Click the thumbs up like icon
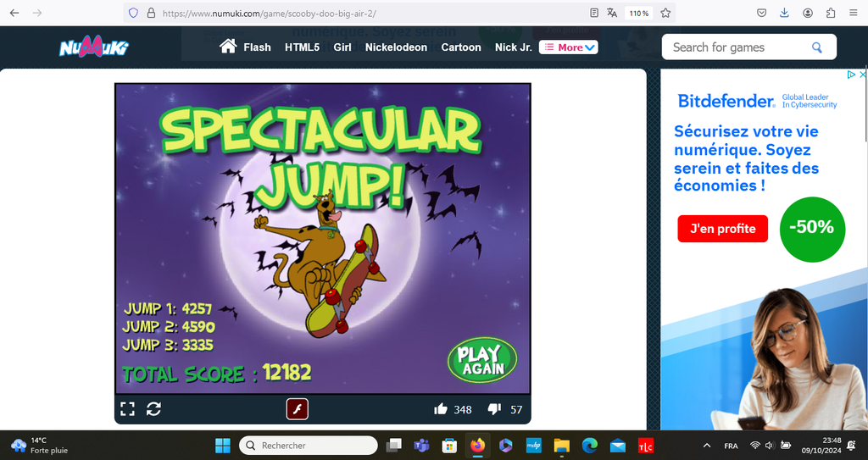This screenshot has width=868, height=460. tap(441, 409)
